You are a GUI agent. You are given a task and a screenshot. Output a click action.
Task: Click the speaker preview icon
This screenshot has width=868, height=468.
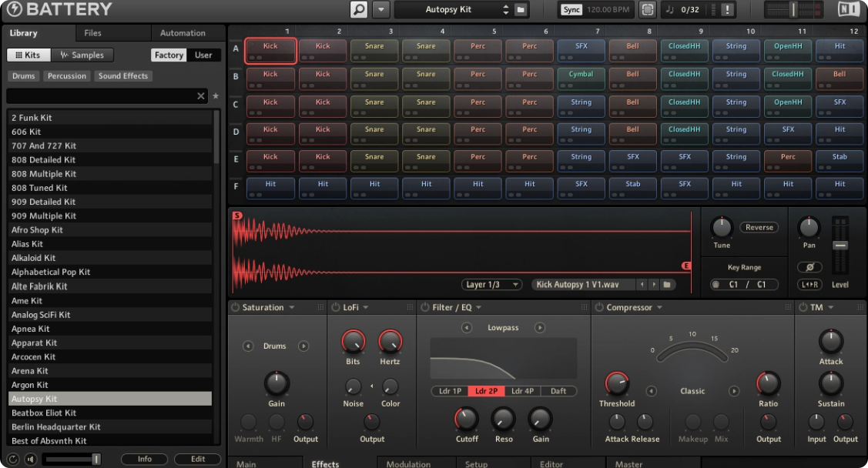(31, 460)
